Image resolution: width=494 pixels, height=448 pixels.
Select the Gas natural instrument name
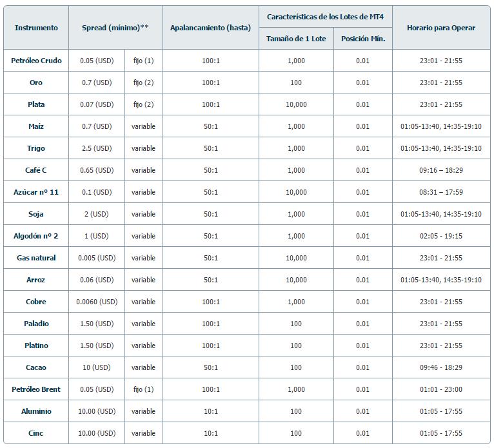click(36, 258)
